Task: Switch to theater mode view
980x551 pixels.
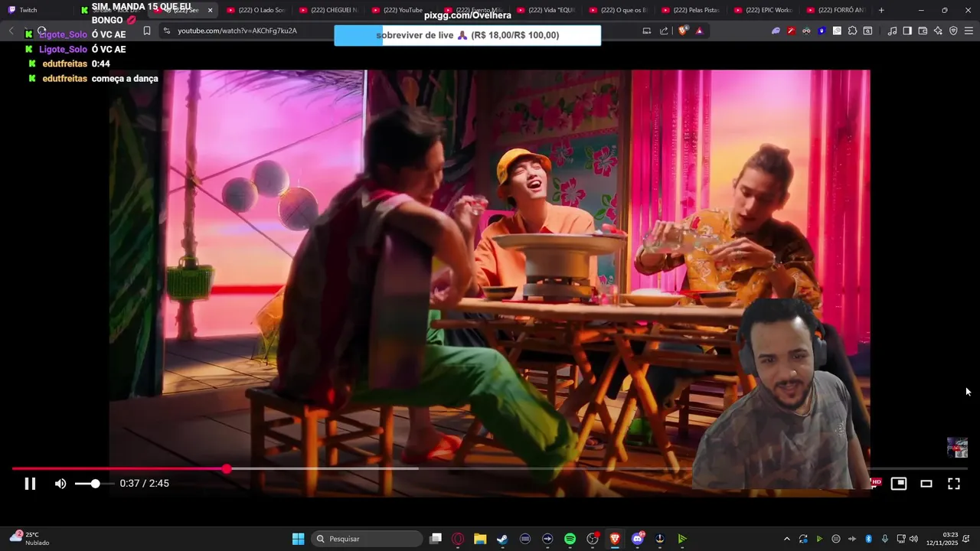Action: coord(926,484)
